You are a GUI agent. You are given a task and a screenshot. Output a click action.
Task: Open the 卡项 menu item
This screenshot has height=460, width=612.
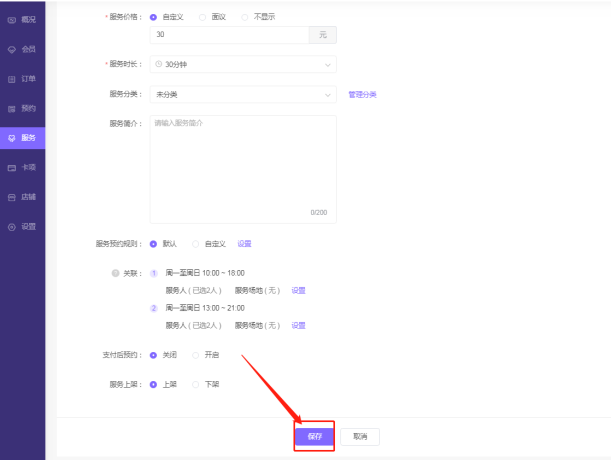[23, 167]
